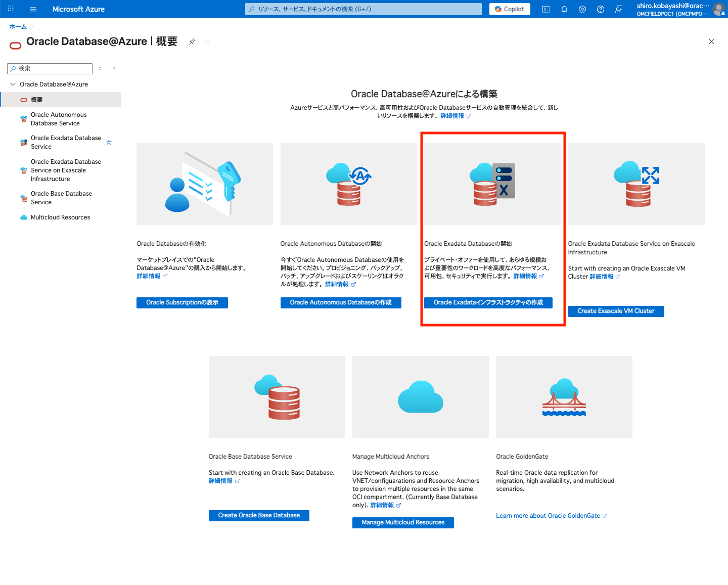
Task: Click the Exadata Database card image
Action: [x=492, y=184]
